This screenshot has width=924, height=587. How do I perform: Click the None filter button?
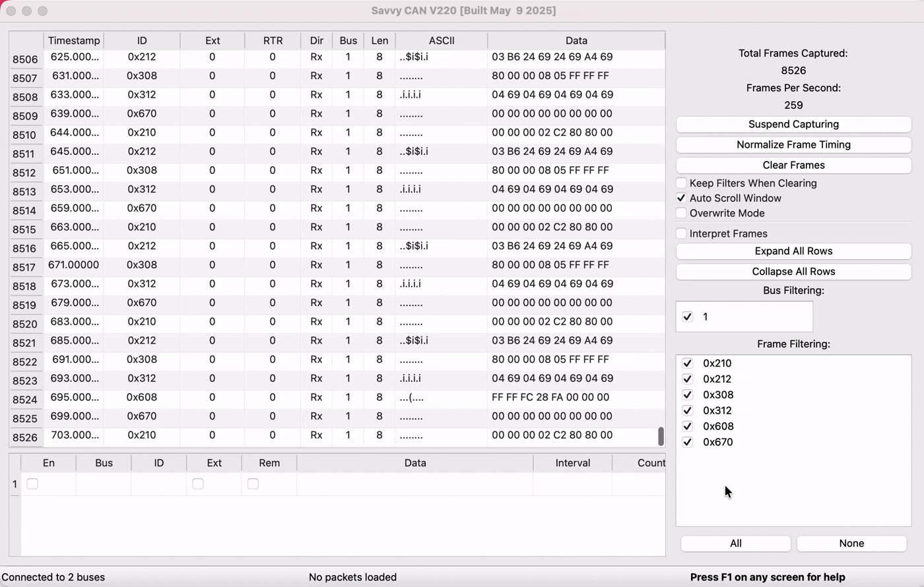click(x=851, y=543)
